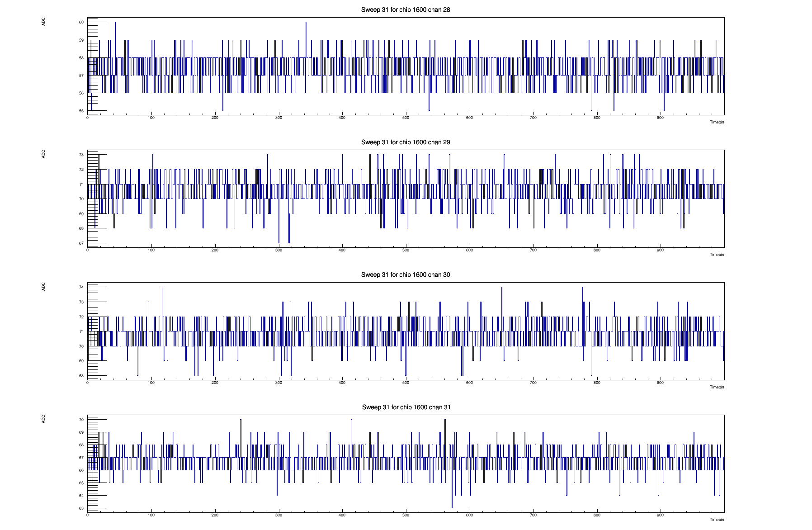Viewport: 812px width, 530px height.
Task: Select the chan 31 plot title
Action: pyautogui.click(x=406, y=407)
